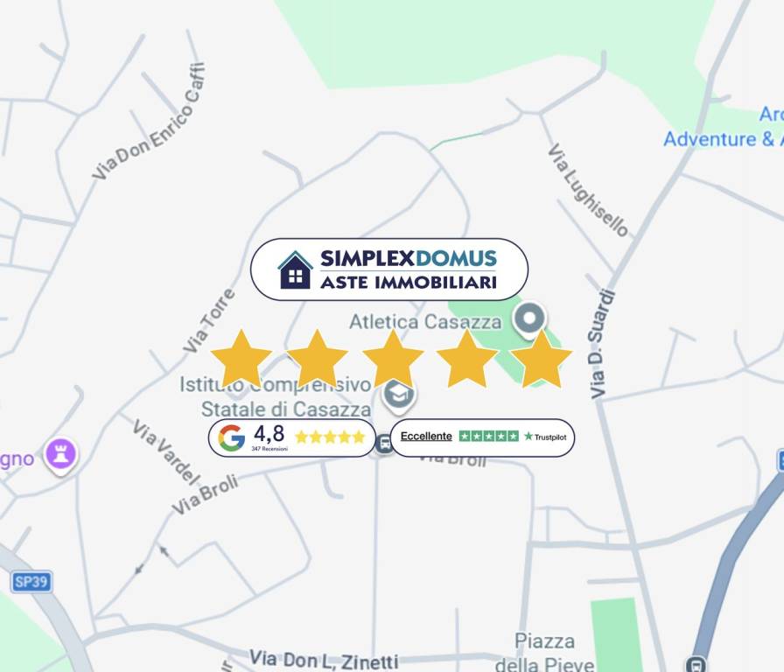Click the first large gold star
784x672 pixels.
241,358
